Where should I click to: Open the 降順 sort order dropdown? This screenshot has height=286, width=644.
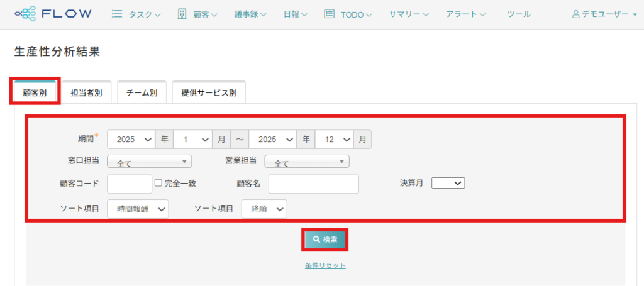(x=264, y=209)
